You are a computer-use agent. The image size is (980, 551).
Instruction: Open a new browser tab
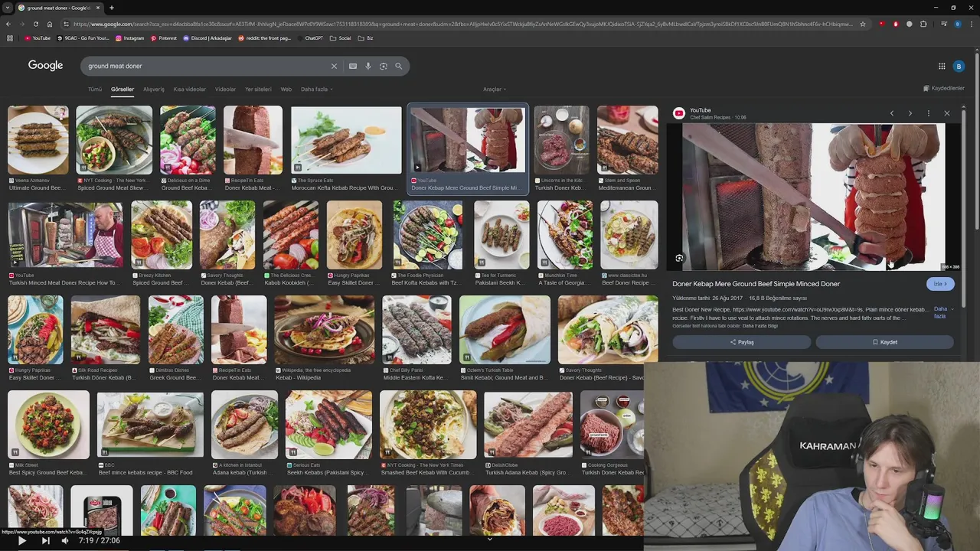112,8
